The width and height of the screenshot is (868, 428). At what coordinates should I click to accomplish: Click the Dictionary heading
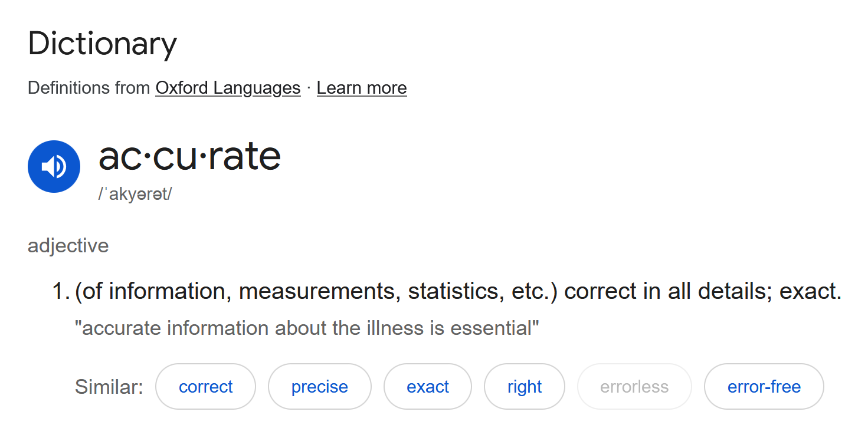click(102, 44)
